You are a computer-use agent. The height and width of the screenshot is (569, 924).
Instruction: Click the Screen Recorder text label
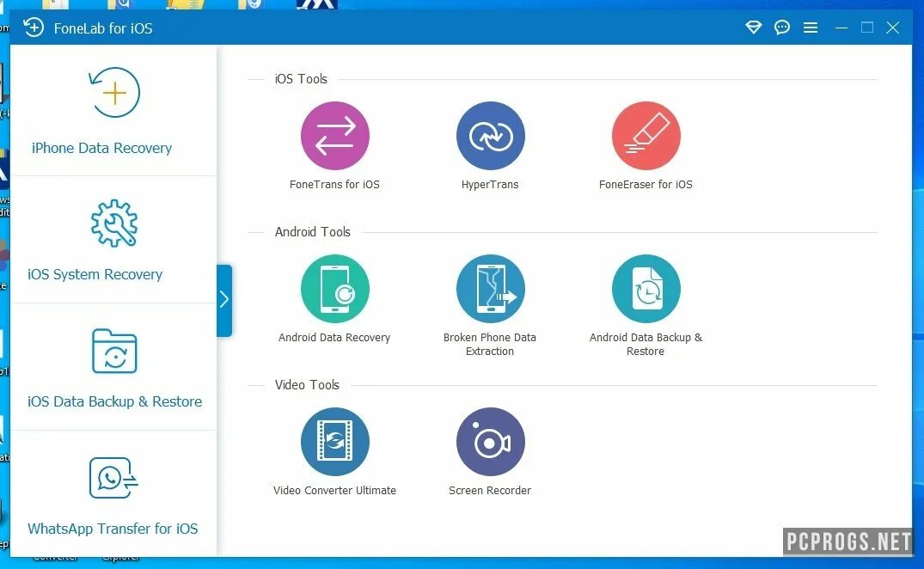(x=490, y=491)
